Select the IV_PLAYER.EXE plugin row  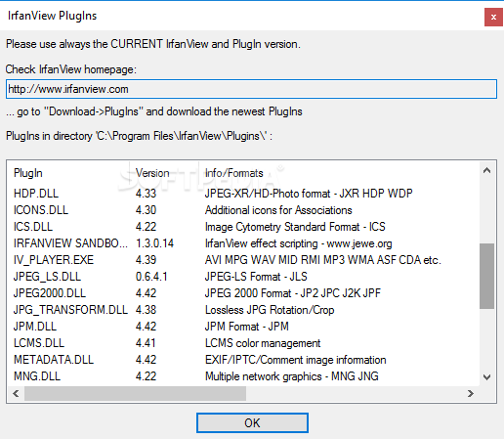pyautogui.click(x=243, y=260)
